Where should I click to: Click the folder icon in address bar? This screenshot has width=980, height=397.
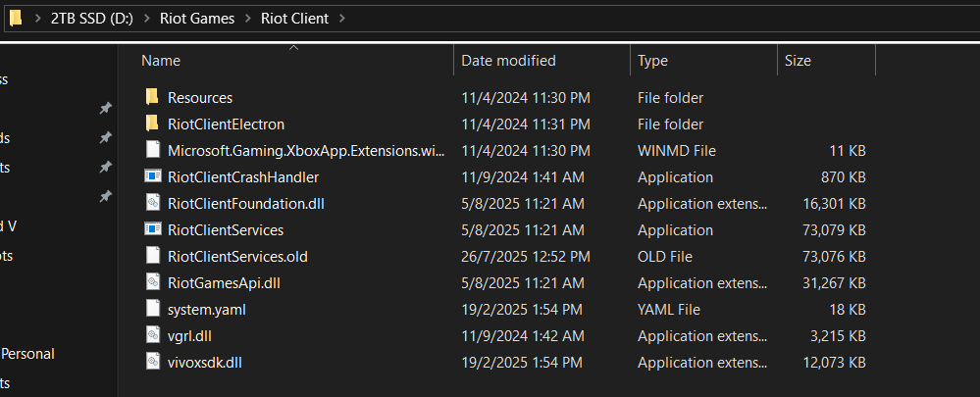pyautogui.click(x=16, y=18)
